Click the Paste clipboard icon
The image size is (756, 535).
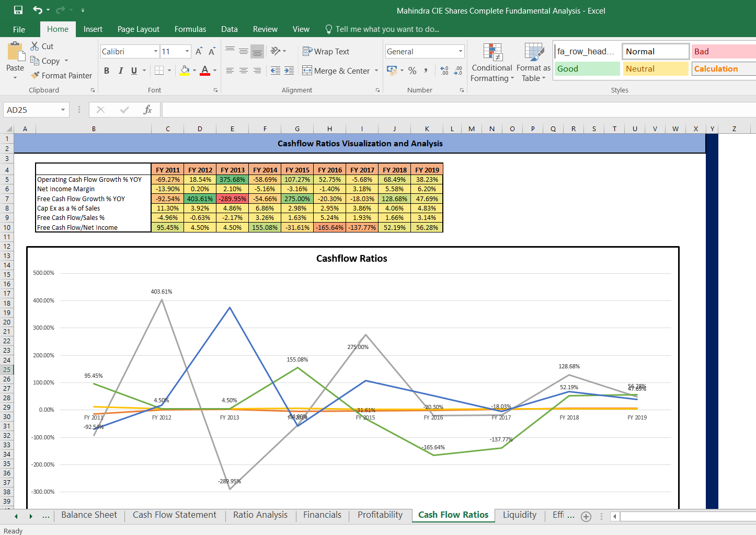(x=15, y=52)
